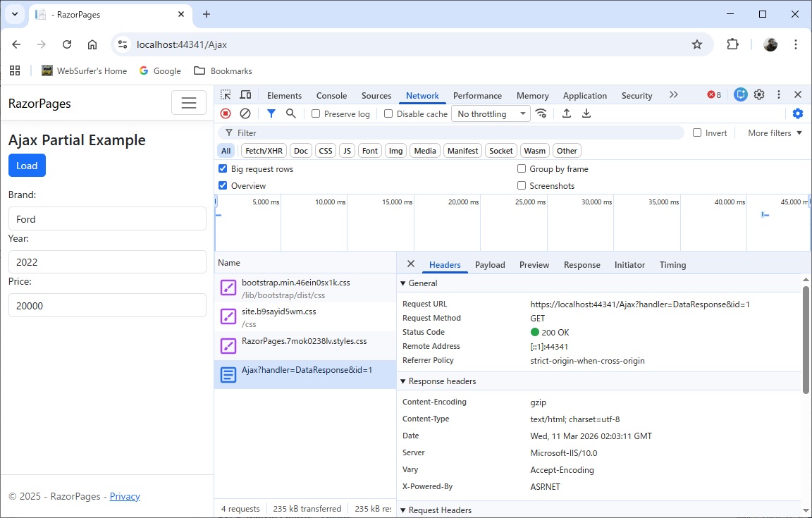Switch to the Console tab
This screenshot has width=812, height=518.
[x=331, y=96]
